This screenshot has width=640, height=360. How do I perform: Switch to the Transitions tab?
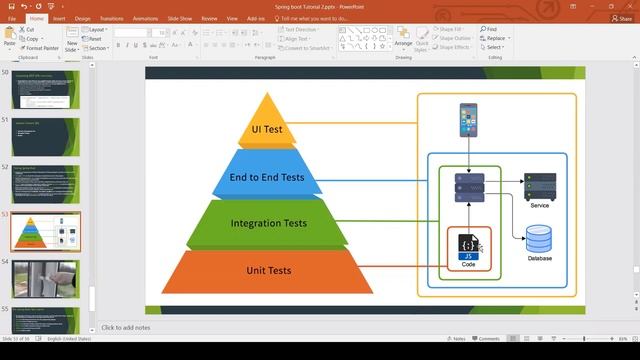(x=111, y=18)
